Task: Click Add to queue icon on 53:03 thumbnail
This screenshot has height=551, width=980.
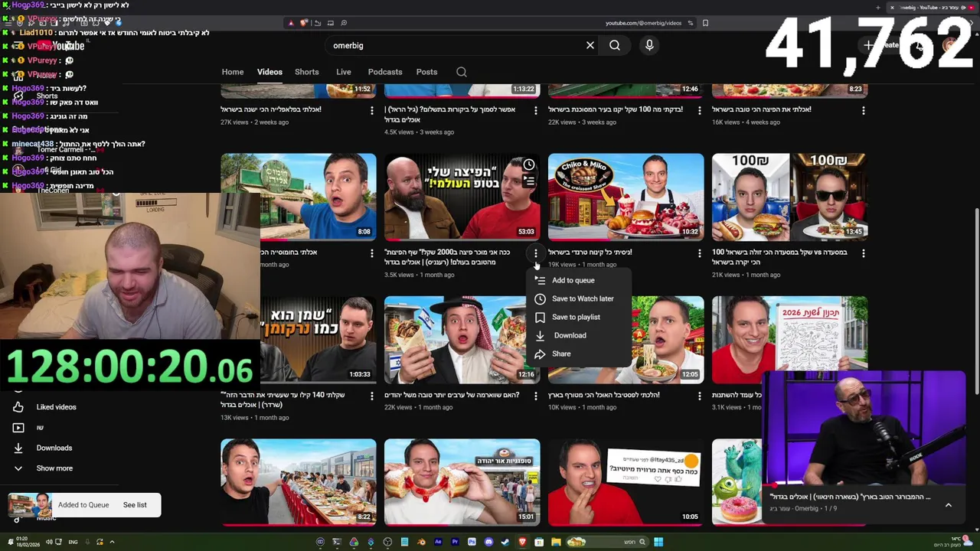Action: [x=528, y=181]
